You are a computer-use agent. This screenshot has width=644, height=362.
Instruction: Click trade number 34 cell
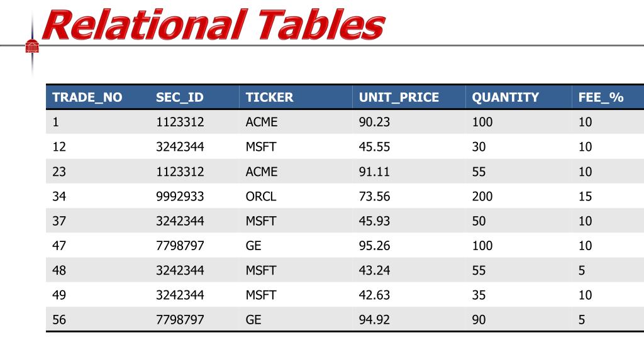[59, 196]
